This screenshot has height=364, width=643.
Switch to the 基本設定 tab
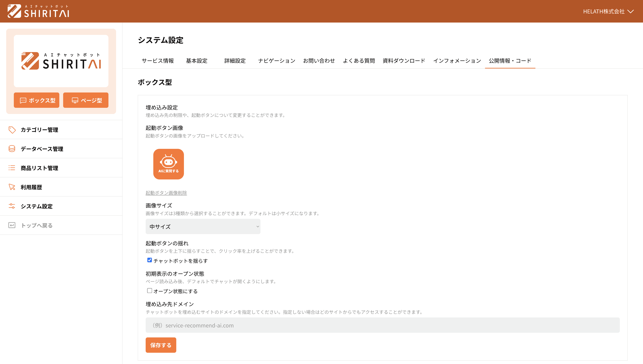click(x=196, y=61)
